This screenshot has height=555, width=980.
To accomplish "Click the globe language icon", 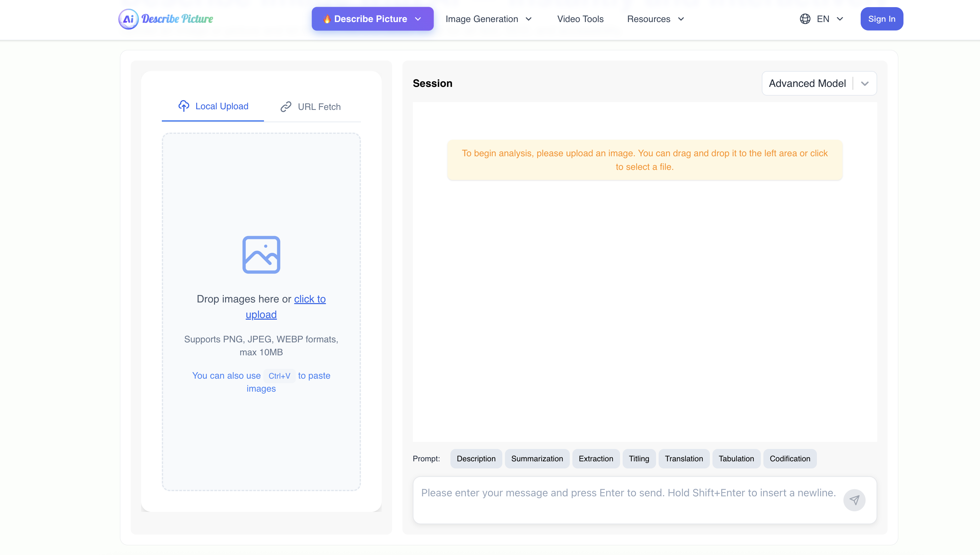I will [805, 19].
